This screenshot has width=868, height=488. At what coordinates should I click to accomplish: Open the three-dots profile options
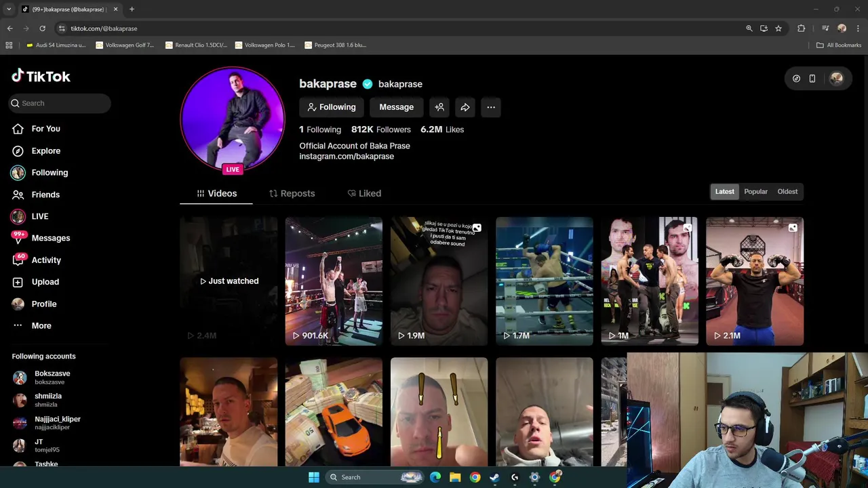[491, 107]
